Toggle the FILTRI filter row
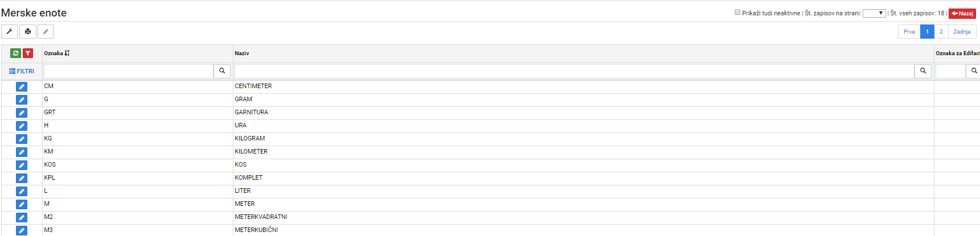The image size is (980, 236). click(22, 71)
